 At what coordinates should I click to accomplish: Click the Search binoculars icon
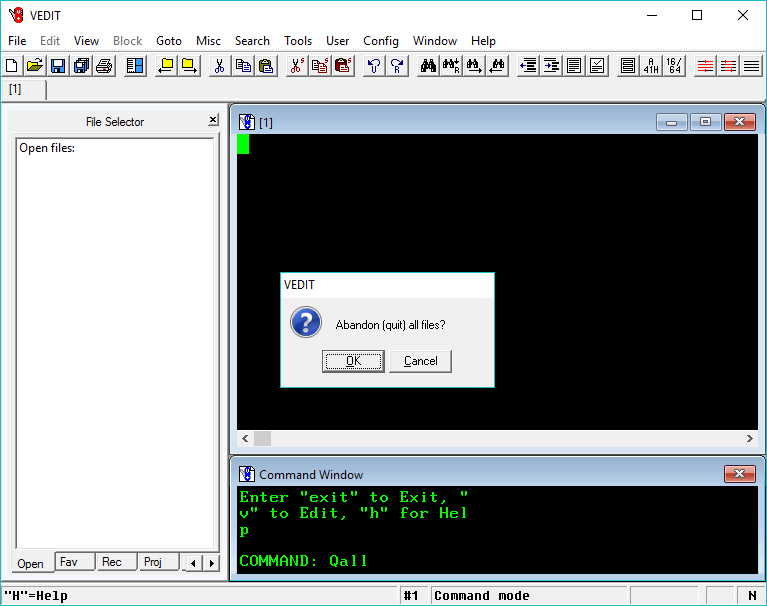(428, 66)
